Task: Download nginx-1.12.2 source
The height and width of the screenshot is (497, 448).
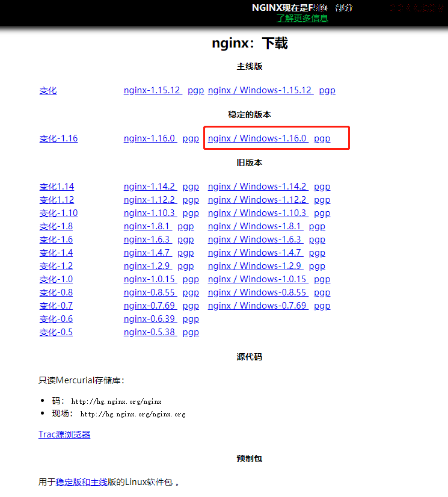Action: pyautogui.click(x=150, y=200)
